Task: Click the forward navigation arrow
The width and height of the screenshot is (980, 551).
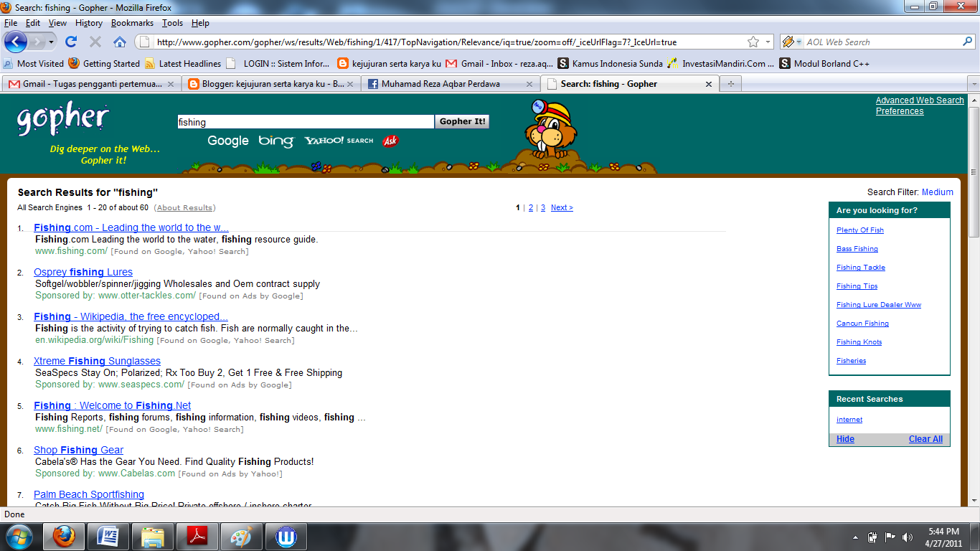Action: 37,42
